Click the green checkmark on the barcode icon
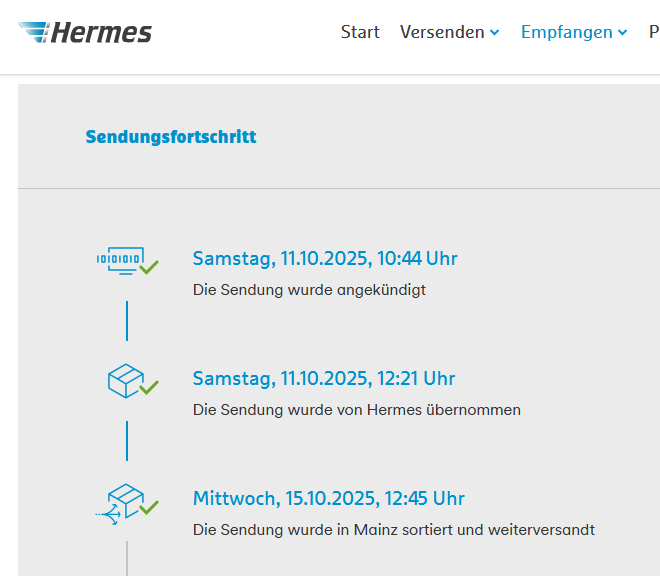This screenshot has width=660, height=576. point(149,267)
